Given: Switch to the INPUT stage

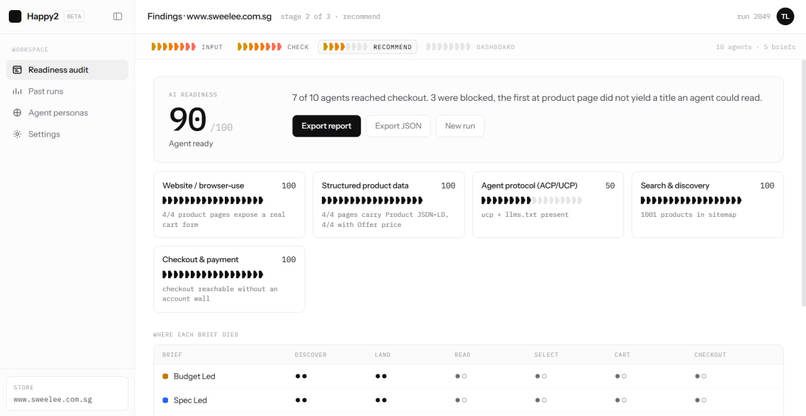Looking at the screenshot, I should click(187, 47).
